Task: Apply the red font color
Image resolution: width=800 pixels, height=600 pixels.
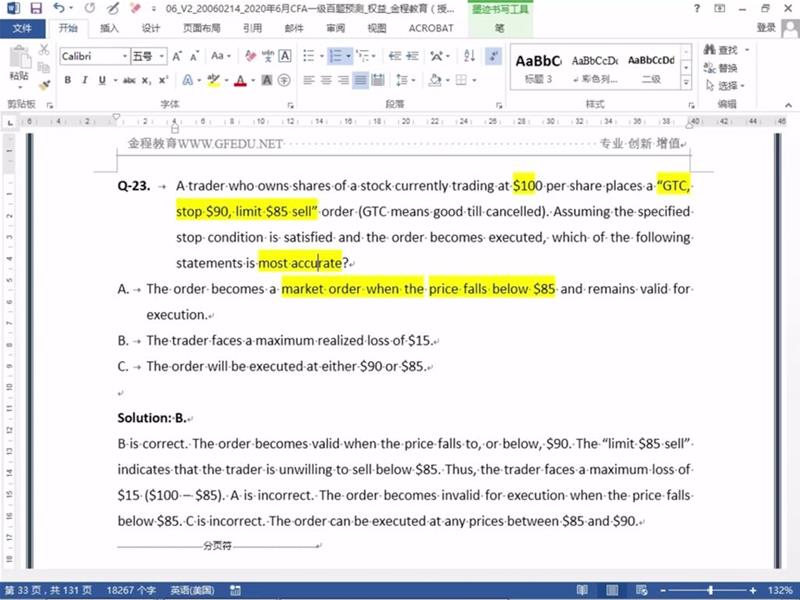Action: tap(240, 80)
